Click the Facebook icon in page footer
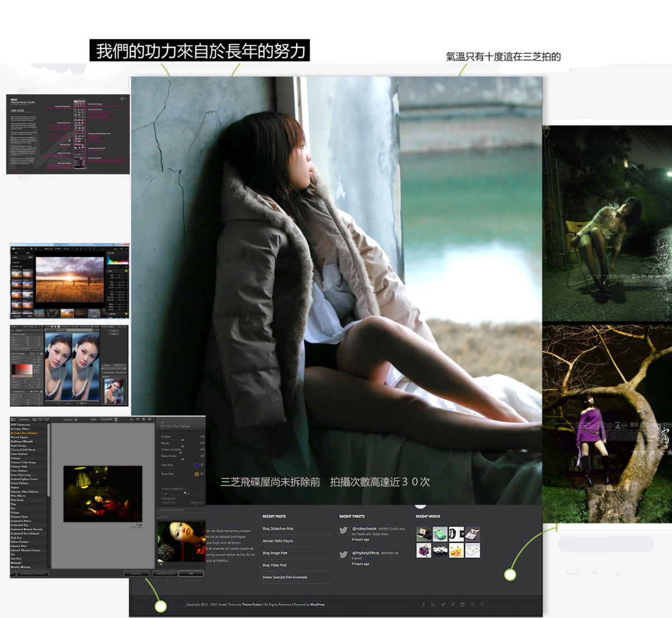This screenshot has height=618, width=672. point(424,605)
